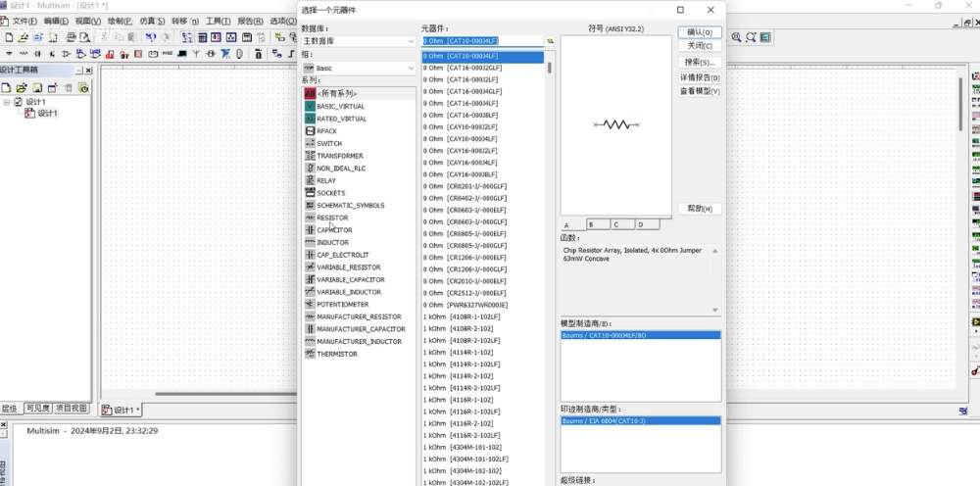The width and height of the screenshot is (980, 486).
Task: Click the 查看模型(V) button
Action: click(x=700, y=91)
